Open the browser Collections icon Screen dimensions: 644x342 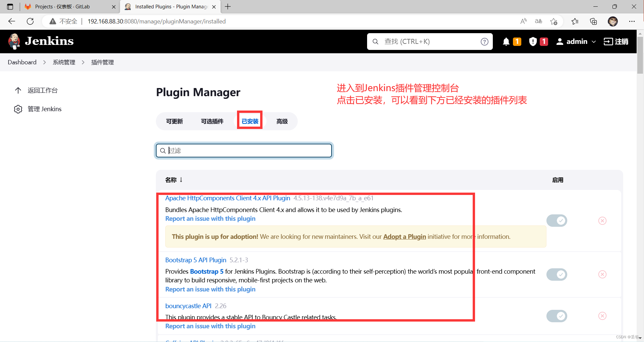click(593, 21)
